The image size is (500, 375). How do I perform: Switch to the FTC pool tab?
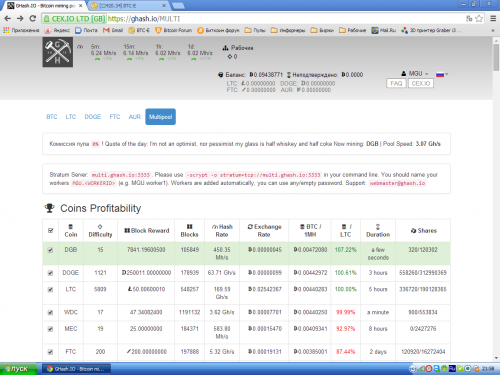tap(115, 117)
